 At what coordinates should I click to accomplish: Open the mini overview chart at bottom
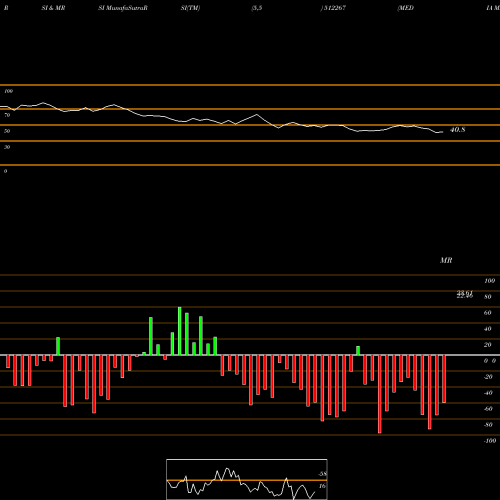coord(247,479)
